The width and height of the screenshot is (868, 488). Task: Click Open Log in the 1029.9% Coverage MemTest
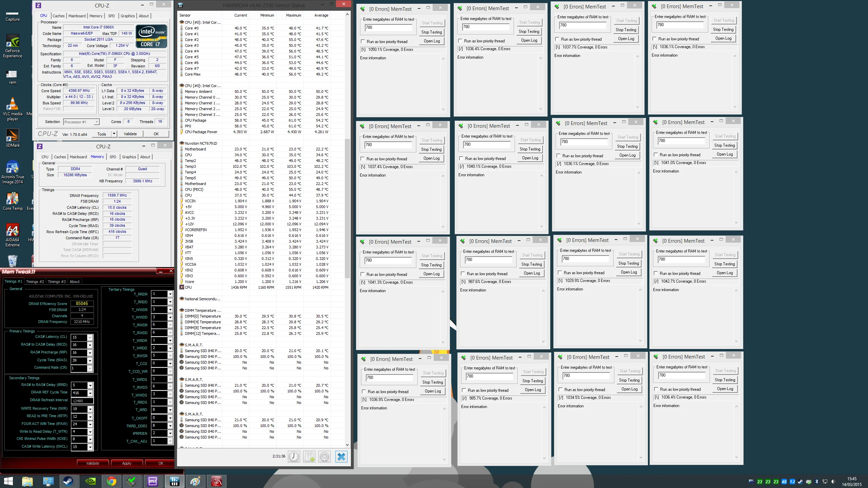[x=629, y=272]
